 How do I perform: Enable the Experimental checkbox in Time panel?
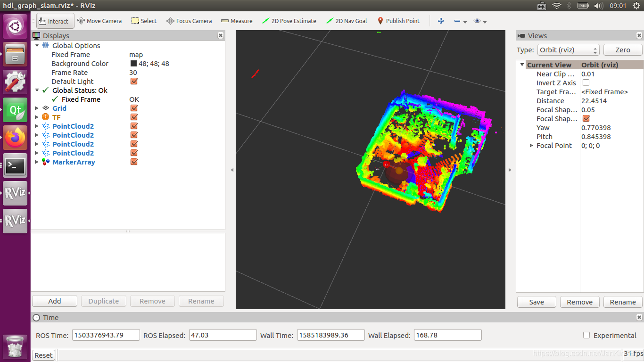(x=586, y=335)
